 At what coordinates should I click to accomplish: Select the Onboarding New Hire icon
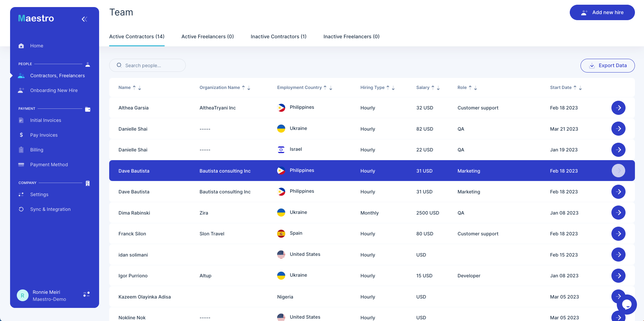point(21,90)
